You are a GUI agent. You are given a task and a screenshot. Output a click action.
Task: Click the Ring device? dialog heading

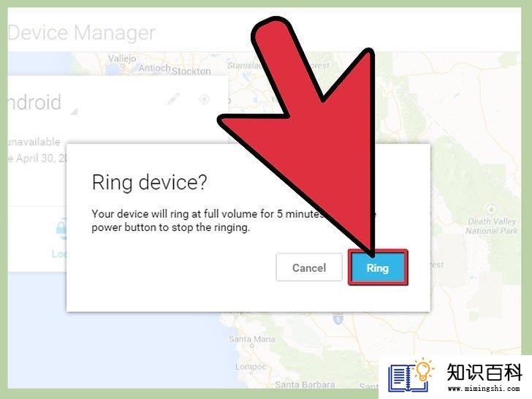click(x=149, y=182)
